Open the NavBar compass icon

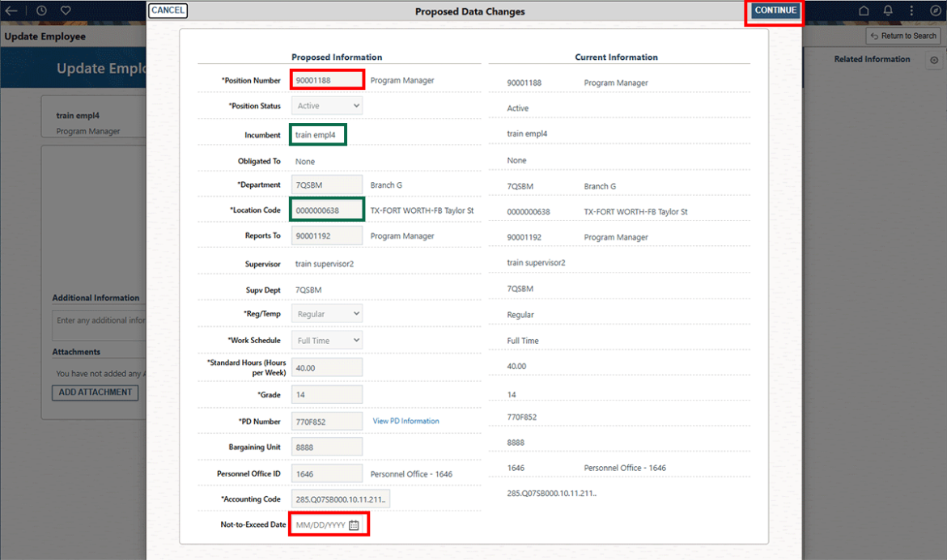(936, 11)
